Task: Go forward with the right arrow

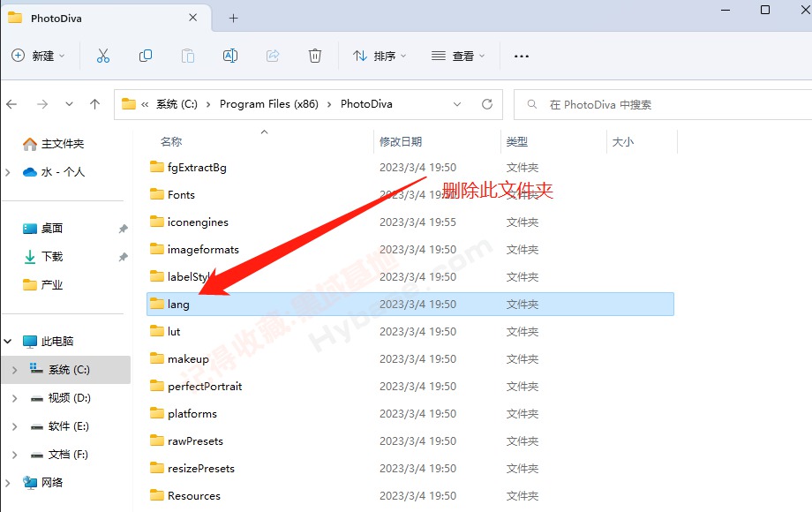Action: (42, 104)
